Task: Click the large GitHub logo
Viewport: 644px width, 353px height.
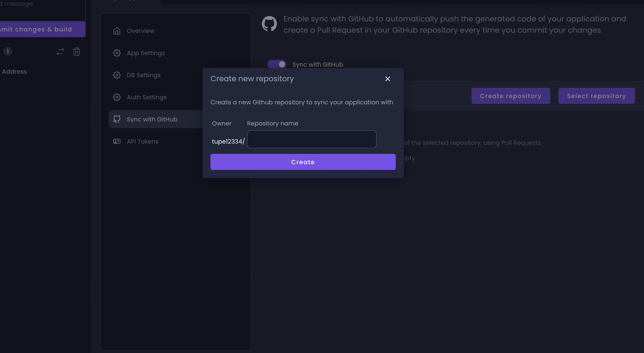Action: coord(269,24)
